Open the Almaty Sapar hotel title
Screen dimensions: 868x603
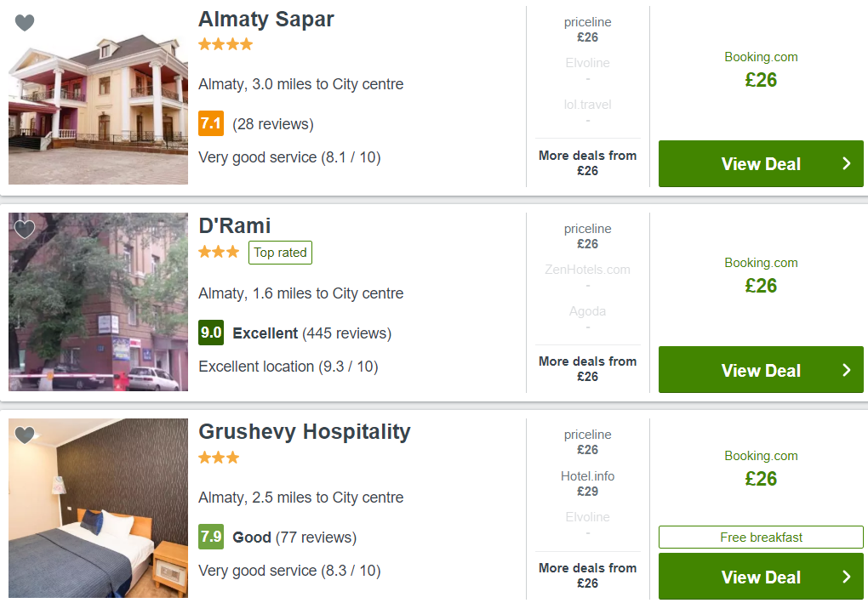pyautogui.click(x=266, y=20)
